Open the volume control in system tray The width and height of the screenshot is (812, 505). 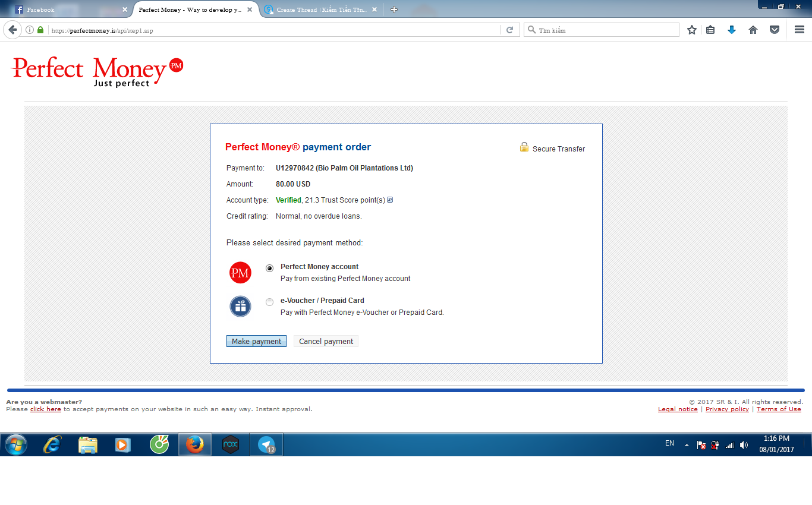click(x=744, y=444)
